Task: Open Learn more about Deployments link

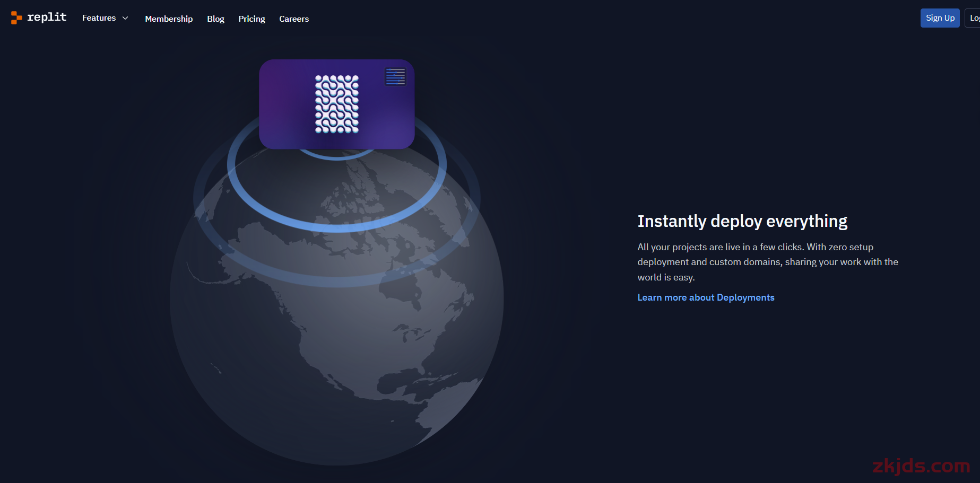Action: click(x=706, y=297)
